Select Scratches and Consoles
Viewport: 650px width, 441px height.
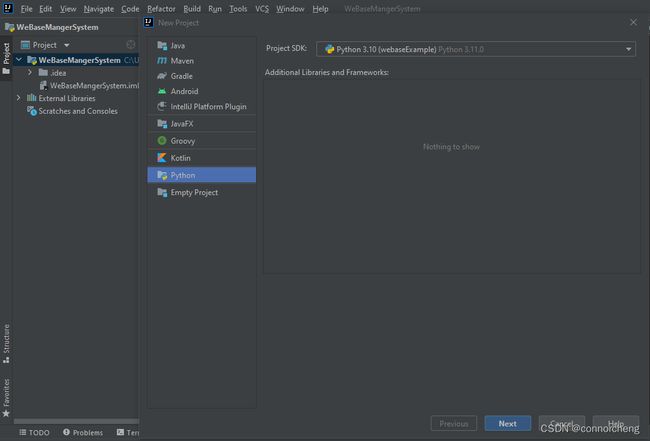click(x=73, y=111)
